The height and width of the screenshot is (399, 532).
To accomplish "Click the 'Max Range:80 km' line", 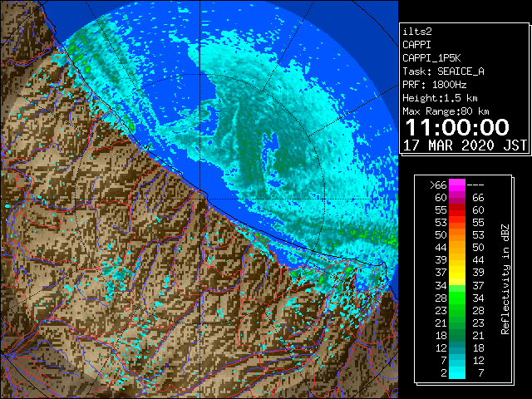I will tap(446, 111).
